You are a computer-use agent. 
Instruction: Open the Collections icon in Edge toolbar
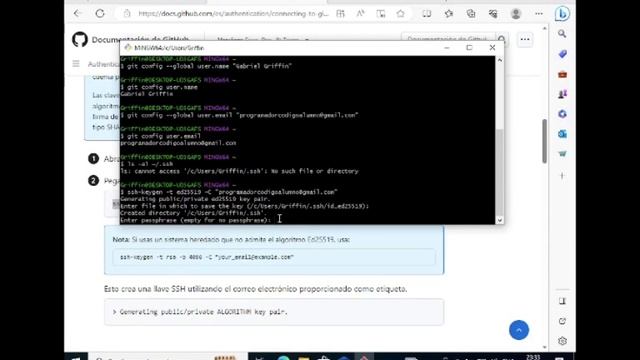[471, 13]
